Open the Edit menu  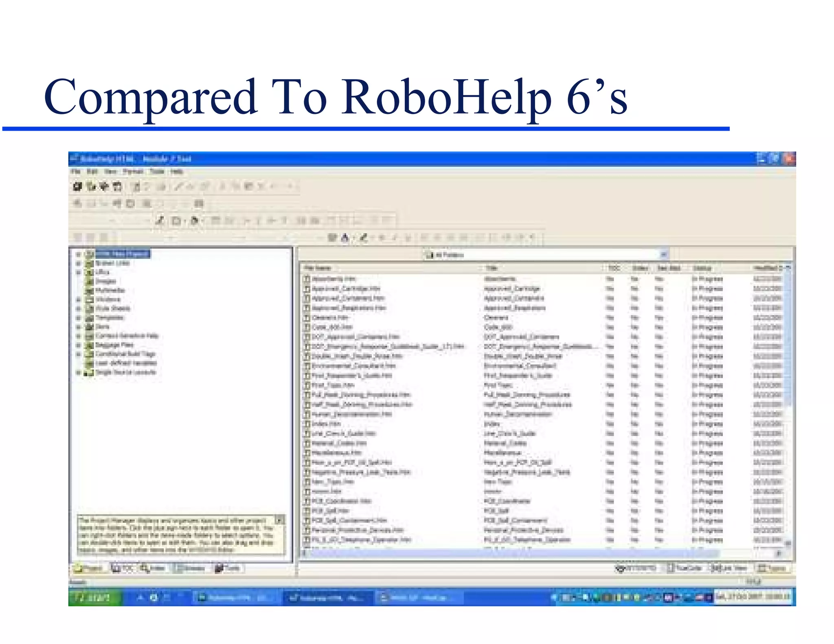coord(92,171)
